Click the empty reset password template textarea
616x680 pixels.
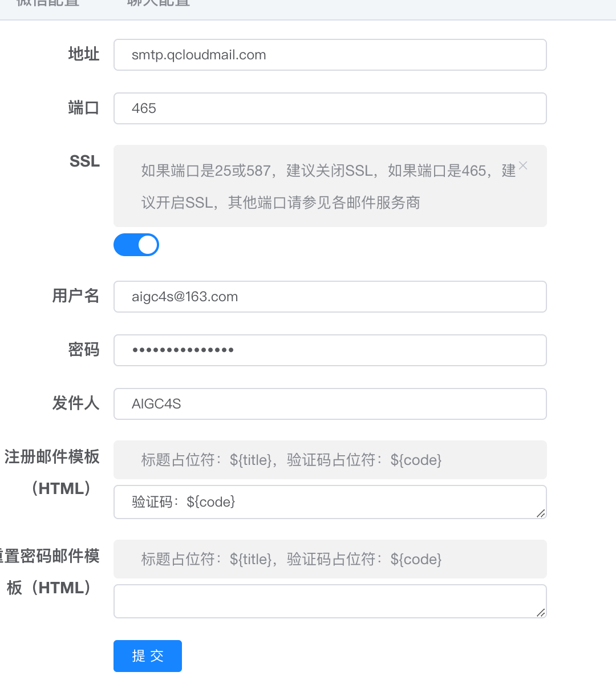[x=330, y=601]
